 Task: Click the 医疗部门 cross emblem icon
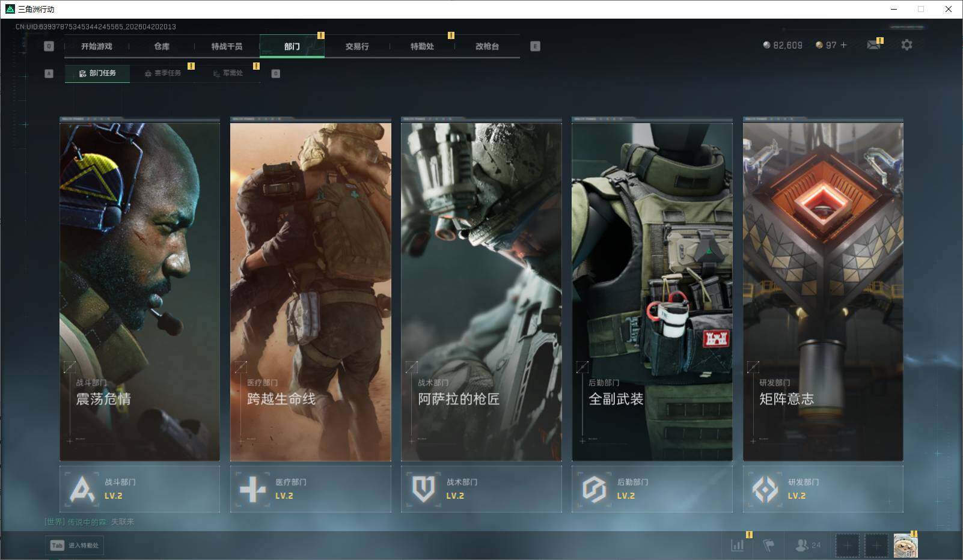point(252,489)
